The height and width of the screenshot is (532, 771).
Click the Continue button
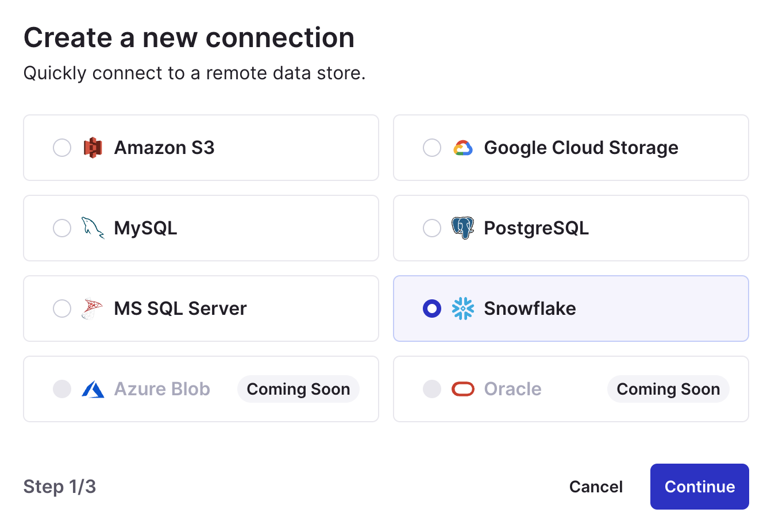click(x=700, y=487)
